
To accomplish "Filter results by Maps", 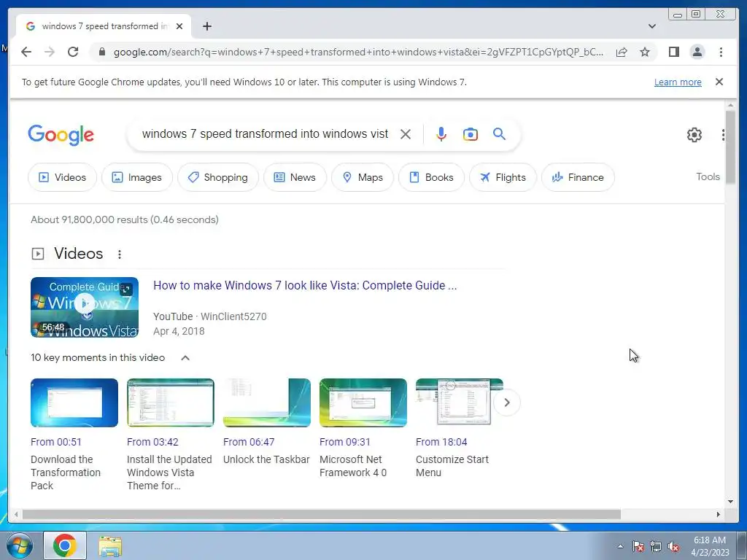I will click(x=363, y=177).
